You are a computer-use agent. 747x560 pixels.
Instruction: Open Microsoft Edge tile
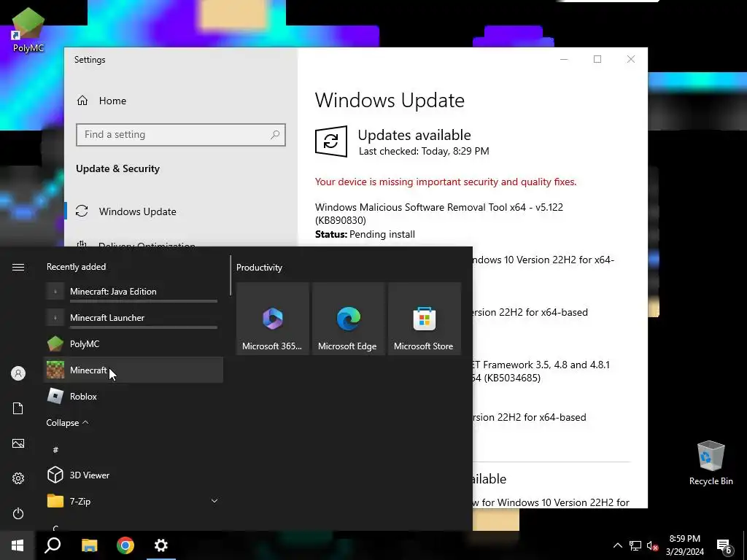coord(348,319)
